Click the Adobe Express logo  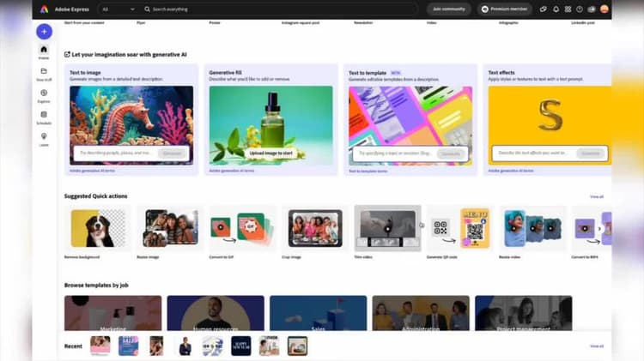[x=45, y=9]
